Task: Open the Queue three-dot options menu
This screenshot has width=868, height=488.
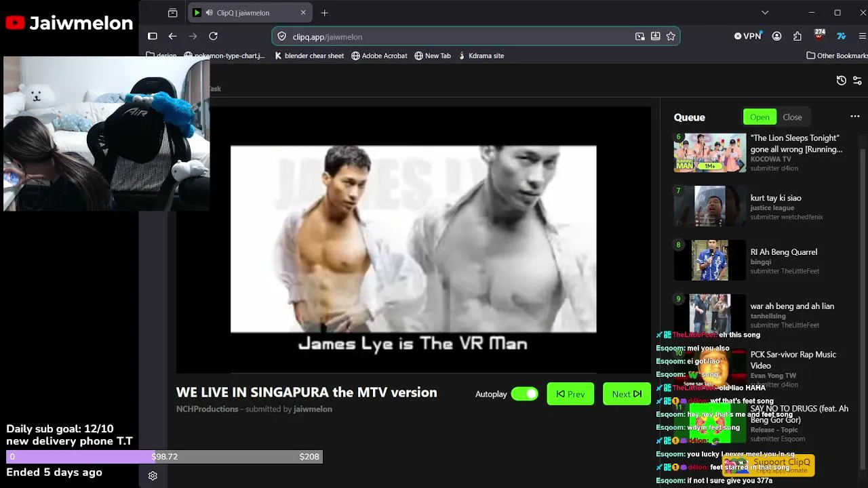Action: point(854,117)
